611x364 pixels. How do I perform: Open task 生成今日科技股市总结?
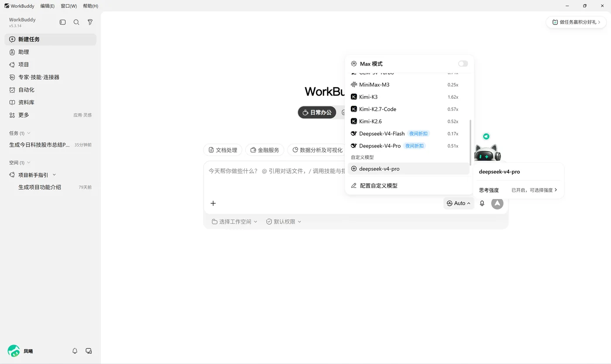click(x=50, y=145)
